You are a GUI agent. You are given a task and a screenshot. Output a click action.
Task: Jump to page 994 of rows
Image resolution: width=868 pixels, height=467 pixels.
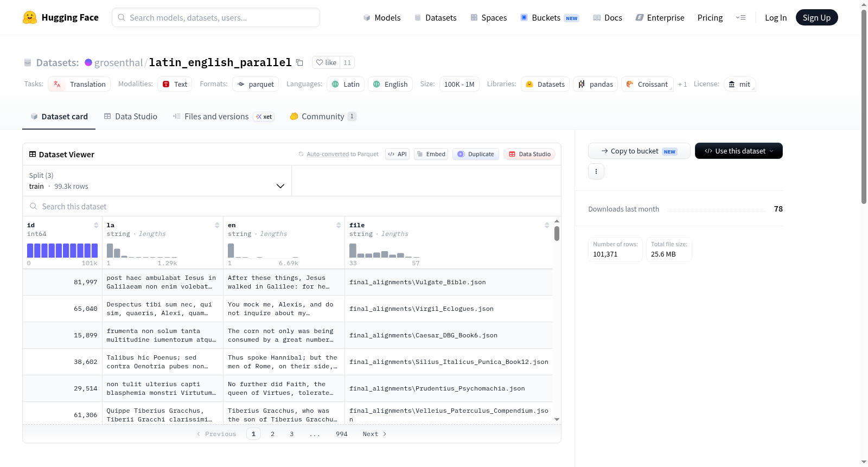(341, 434)
